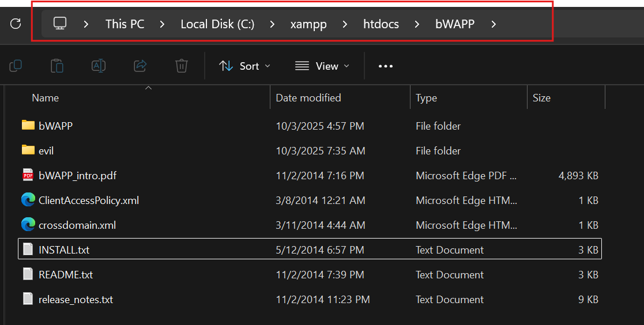Image resolution: width=644 pixels, height=325 pixels.
Task: Open See more three-dots menu
Action: point(385,66)
